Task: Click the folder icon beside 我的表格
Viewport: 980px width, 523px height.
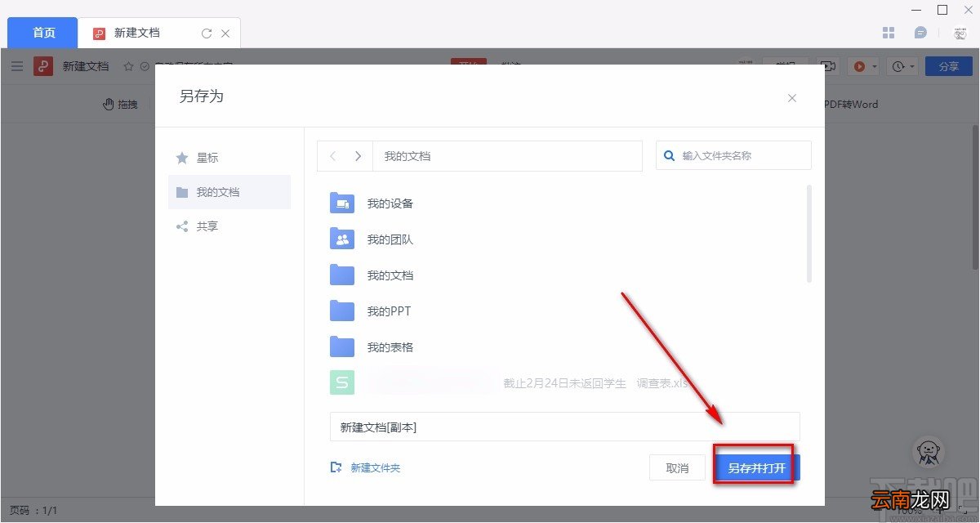Action: [342, 347]
